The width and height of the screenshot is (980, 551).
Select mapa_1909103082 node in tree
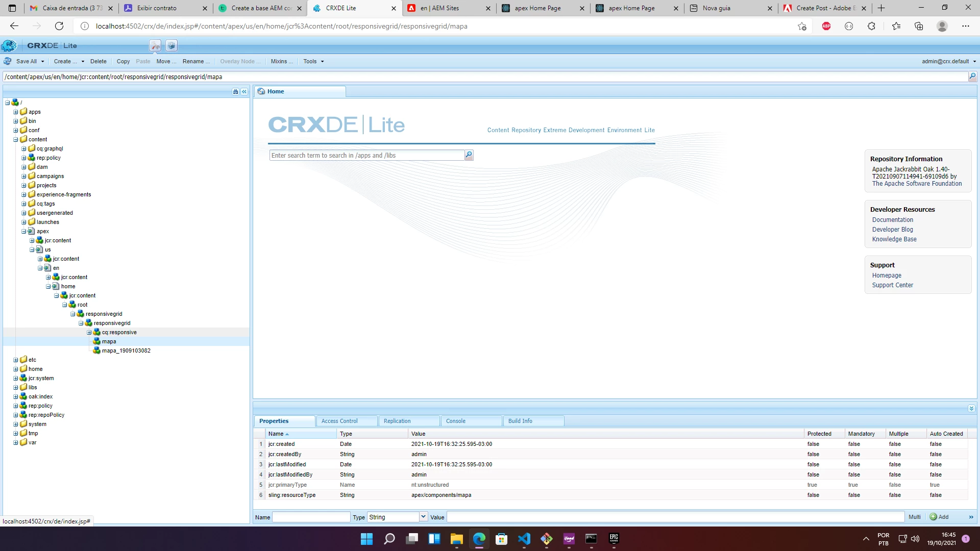(126, 351)
